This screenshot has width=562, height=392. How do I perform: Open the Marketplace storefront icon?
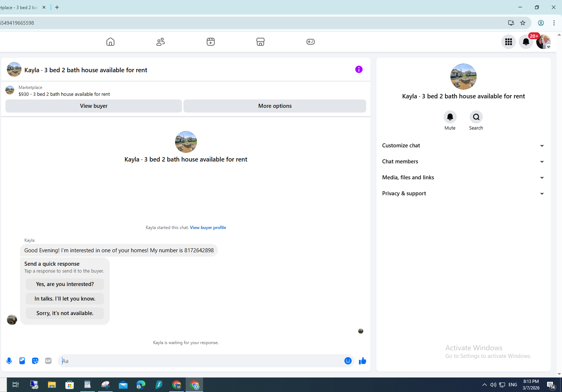260,42
